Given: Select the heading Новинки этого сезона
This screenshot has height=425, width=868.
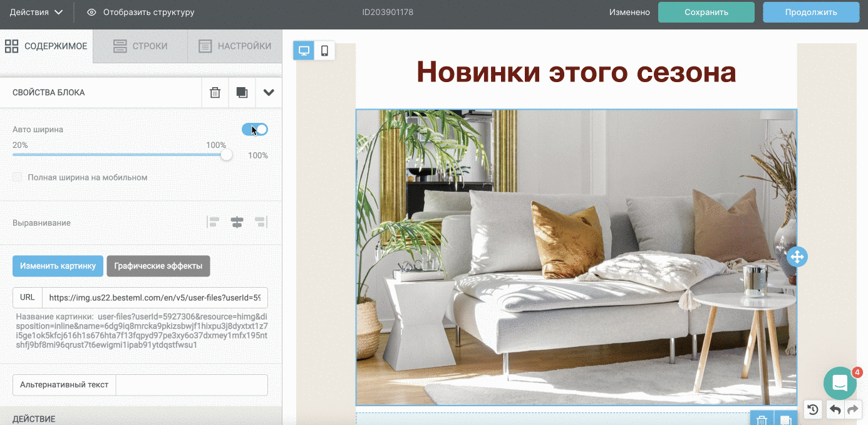Looking at the screenshot, I should (576, 72).
